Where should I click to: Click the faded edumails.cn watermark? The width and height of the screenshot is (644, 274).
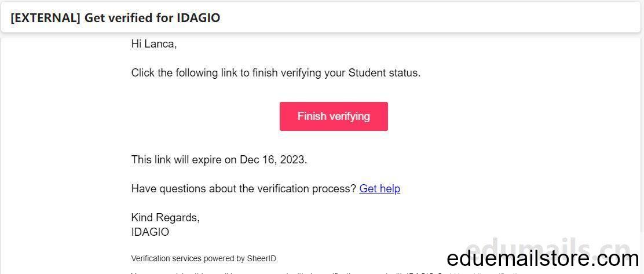[x=548, y=249]
